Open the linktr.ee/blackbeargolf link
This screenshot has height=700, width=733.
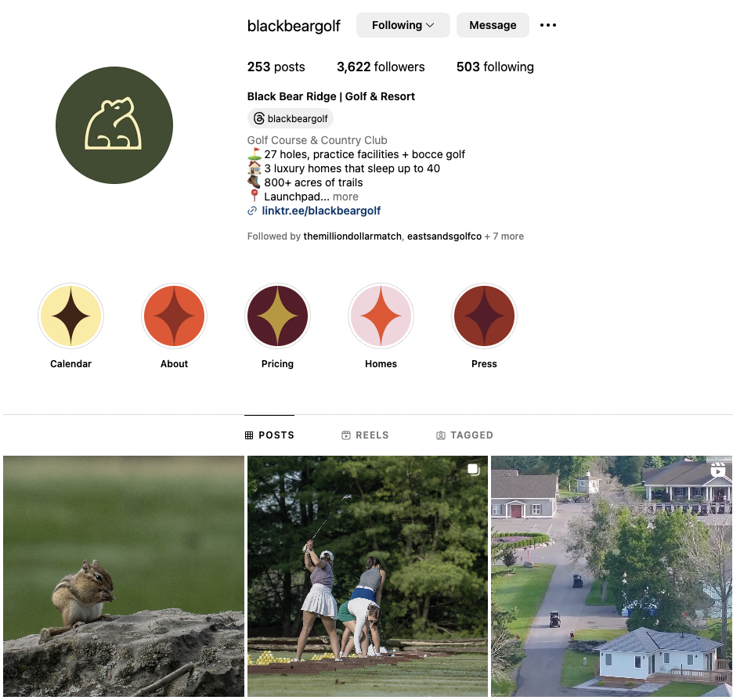point(321,211)
